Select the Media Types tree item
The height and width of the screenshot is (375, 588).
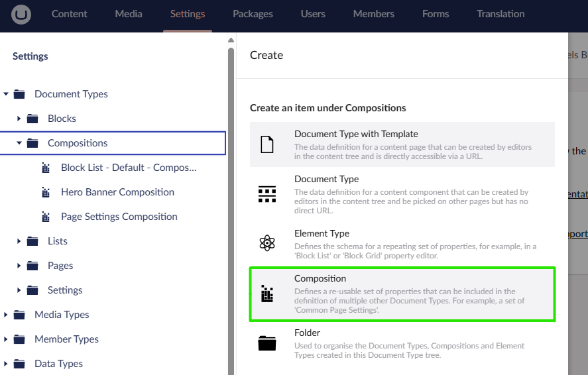pyautogui.click(x=62, y=315)
